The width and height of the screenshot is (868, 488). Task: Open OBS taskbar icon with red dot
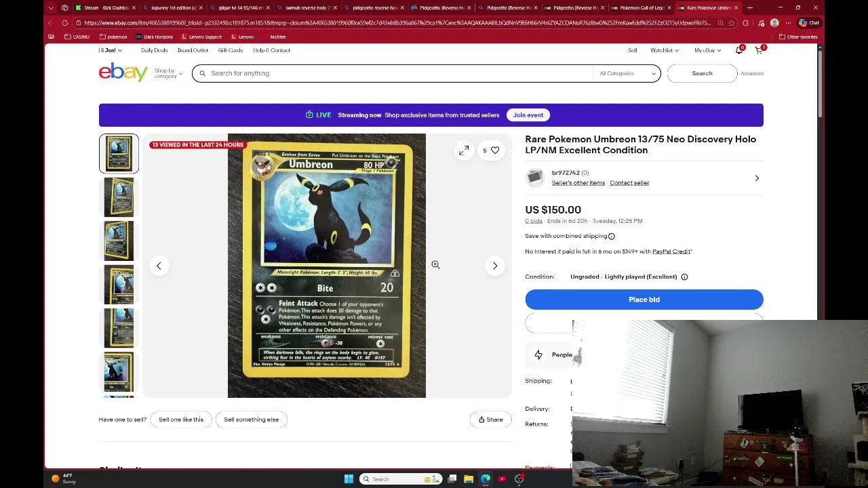[x=519, y=479]
